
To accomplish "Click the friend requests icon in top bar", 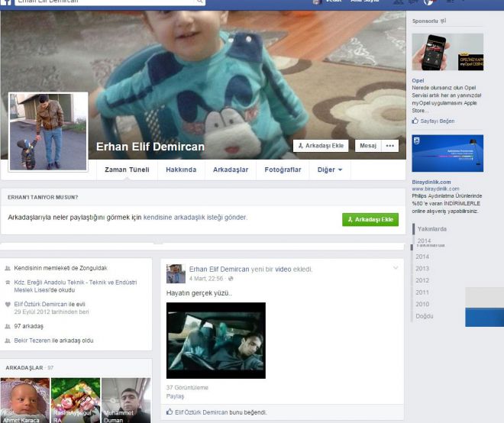I will [397, 2].
